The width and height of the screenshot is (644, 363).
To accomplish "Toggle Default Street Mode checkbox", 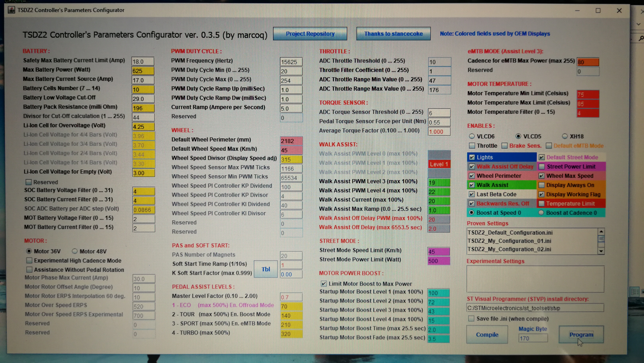I will click(x=541, y=157).
